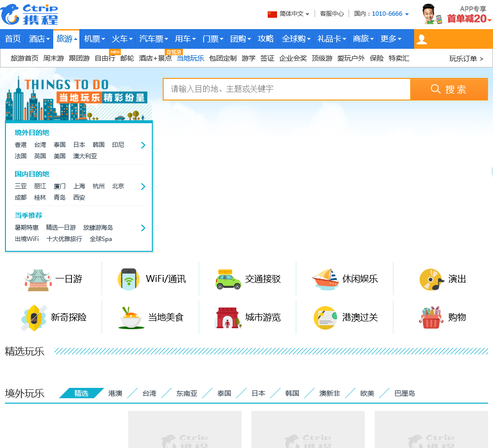Select 当地玩乐 in sub navigation
The width and height of the screenshot is (493, 448).
(190, 59)
